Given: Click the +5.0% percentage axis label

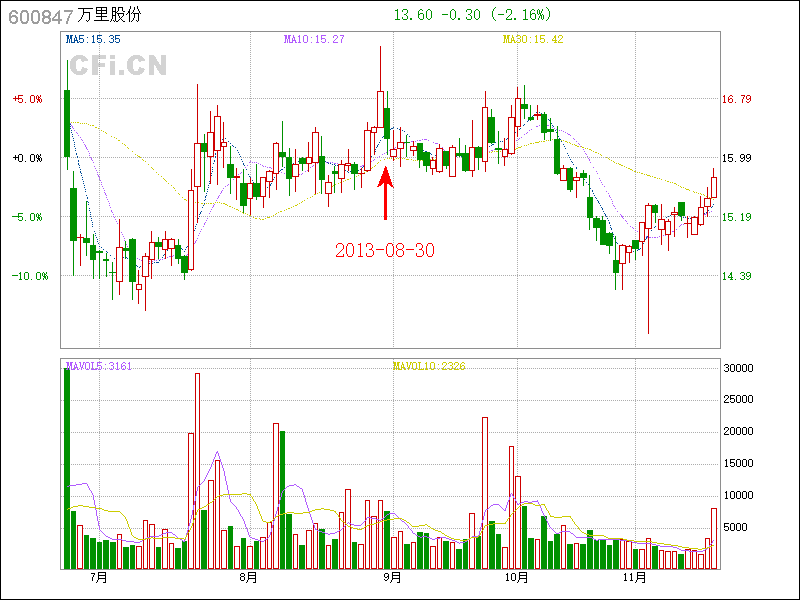Looking at the screenshot, I should (x=27, y=99).
